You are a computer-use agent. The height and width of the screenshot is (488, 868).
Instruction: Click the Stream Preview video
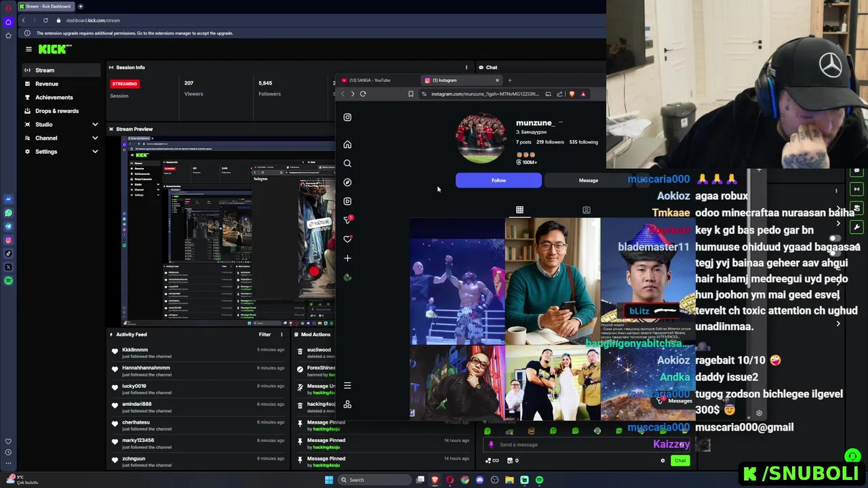click(x=229, y=231)
